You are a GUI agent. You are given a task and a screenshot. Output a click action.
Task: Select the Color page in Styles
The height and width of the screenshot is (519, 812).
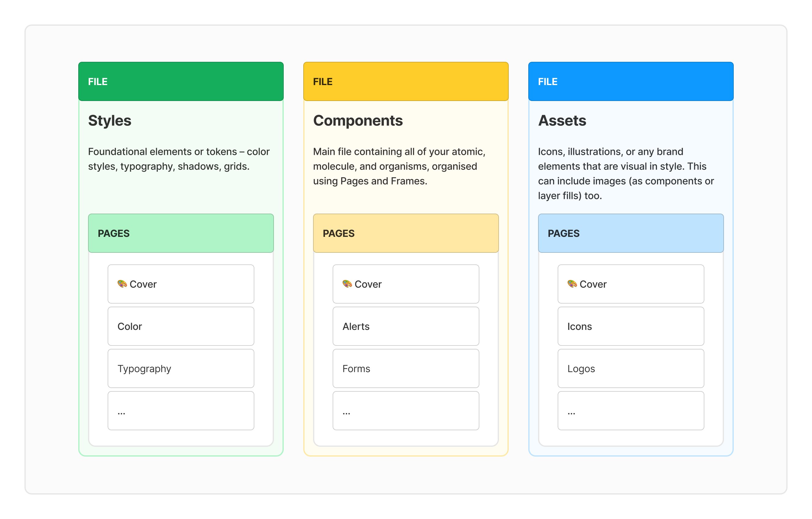point(181,326)
